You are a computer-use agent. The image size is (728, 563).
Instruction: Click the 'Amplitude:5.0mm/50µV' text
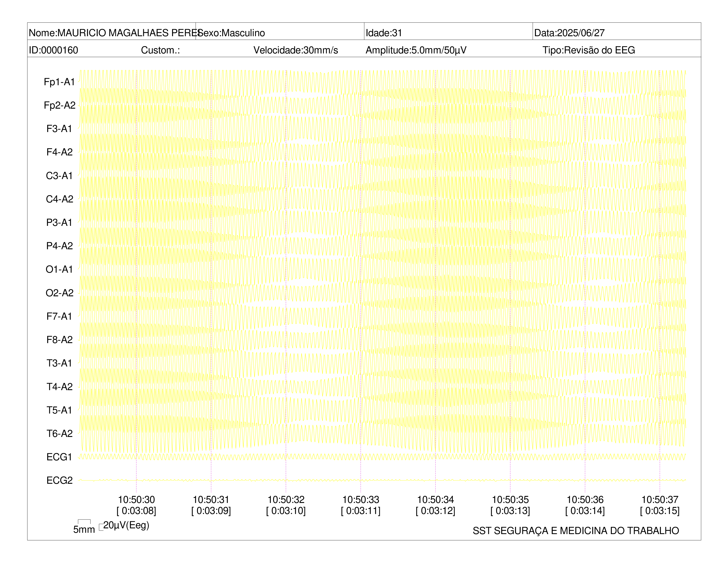coord(416,50)
